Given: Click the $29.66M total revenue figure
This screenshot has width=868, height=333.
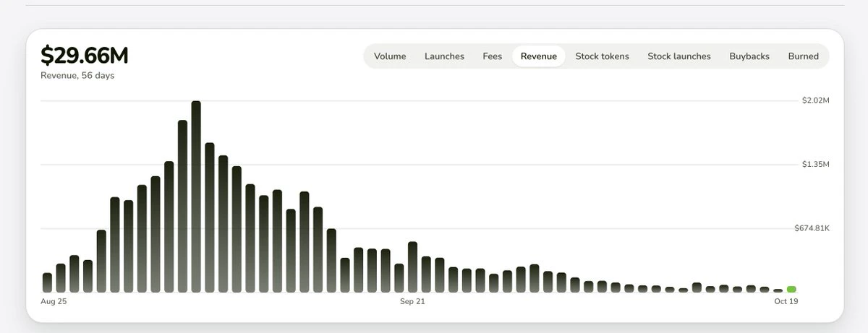Looking at the screenshot, I should [84, 56].
